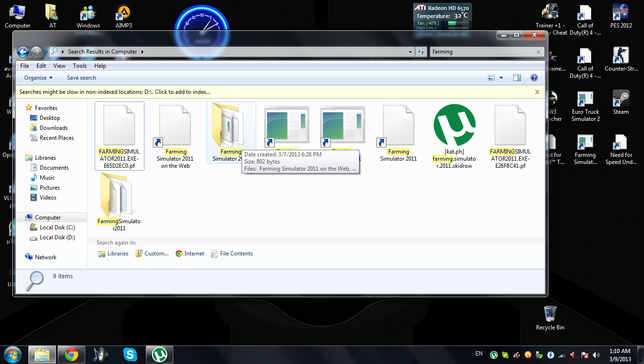Screen dimensions: 644x364
Task: Toggle the preview pane
Action: [517, 78]
